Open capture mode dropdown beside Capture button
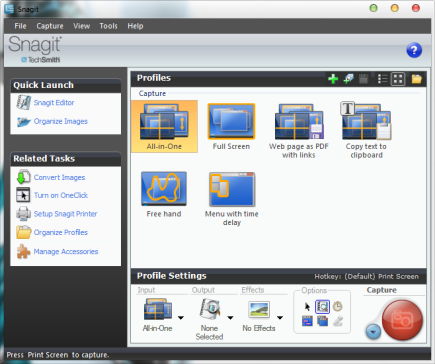This screenshot has width=435, height=364. tap(373, 332)
